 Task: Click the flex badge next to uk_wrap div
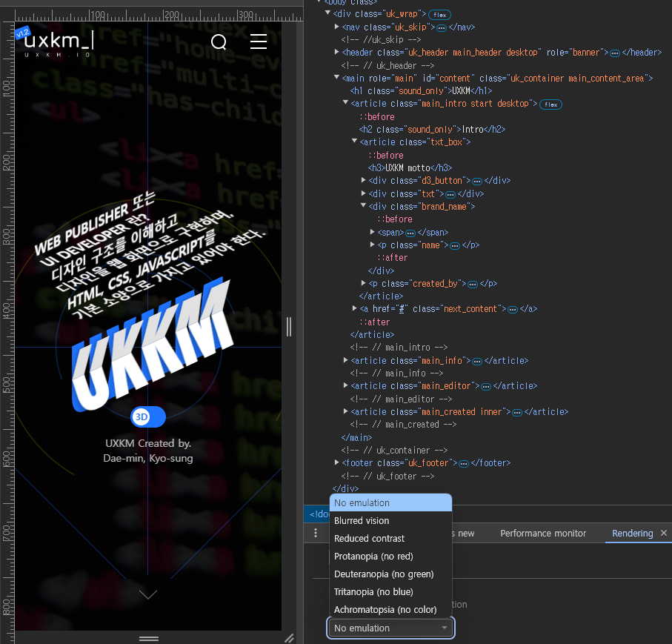click(x=439, y=14)
